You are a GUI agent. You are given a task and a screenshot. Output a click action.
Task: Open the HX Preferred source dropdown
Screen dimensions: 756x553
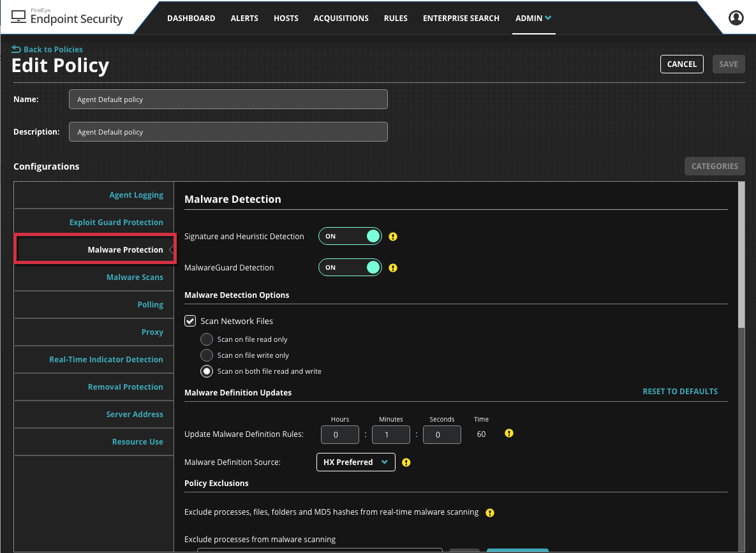click(356, 462)
